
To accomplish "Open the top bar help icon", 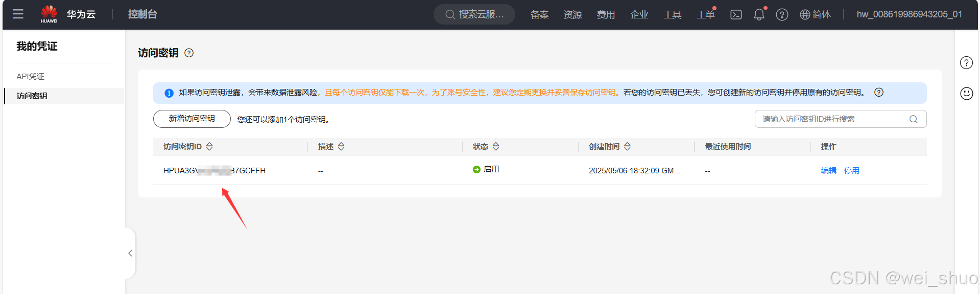I will click(782, 14).
